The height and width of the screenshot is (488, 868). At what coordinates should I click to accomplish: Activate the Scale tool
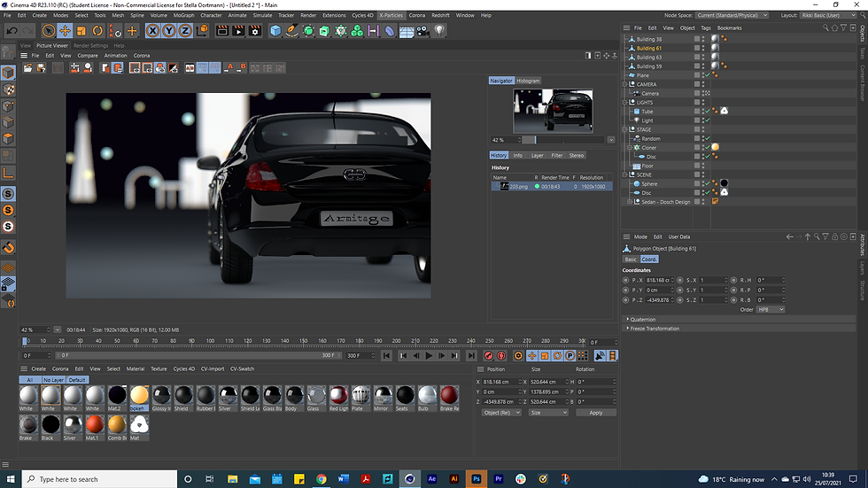[81, 31]
